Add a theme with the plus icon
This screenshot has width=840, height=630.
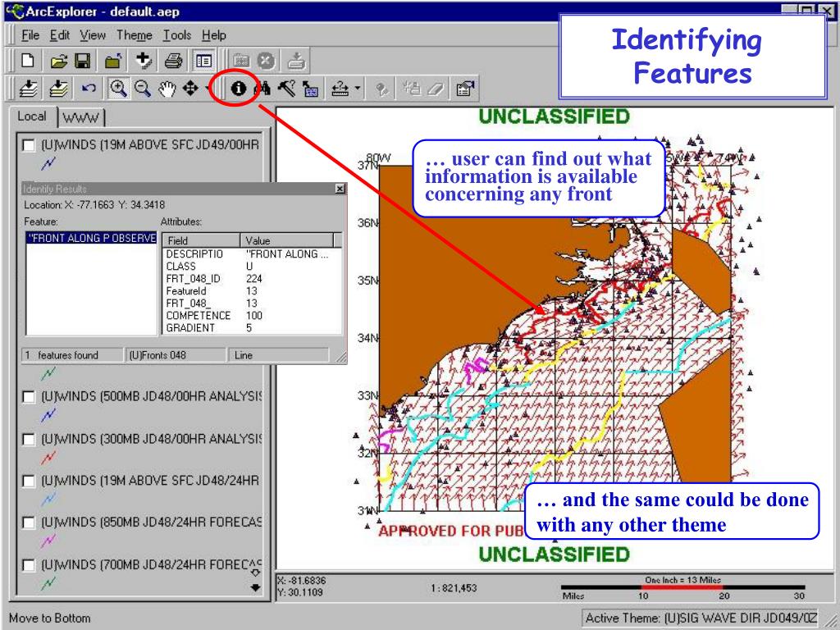click(144, 61)
